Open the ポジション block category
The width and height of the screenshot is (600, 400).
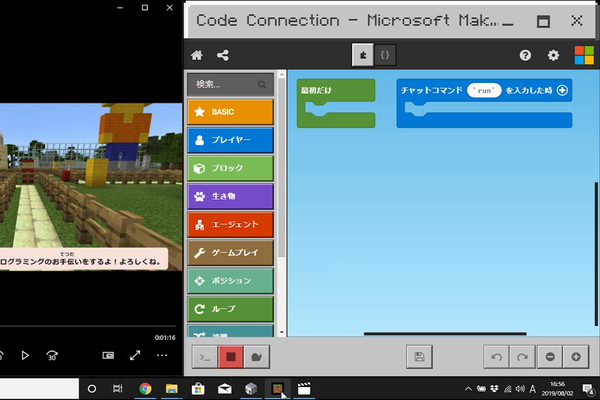(230, 281)
